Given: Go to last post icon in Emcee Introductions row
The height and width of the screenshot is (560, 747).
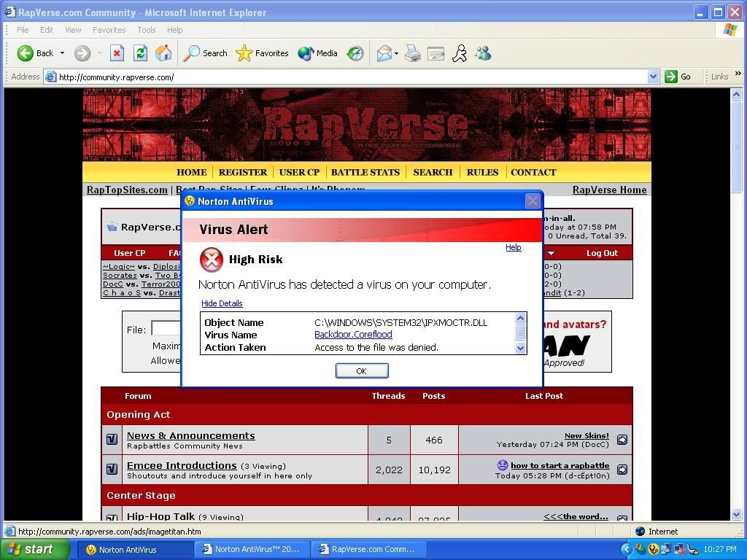Looking at the screenshot, I should 622,470.
